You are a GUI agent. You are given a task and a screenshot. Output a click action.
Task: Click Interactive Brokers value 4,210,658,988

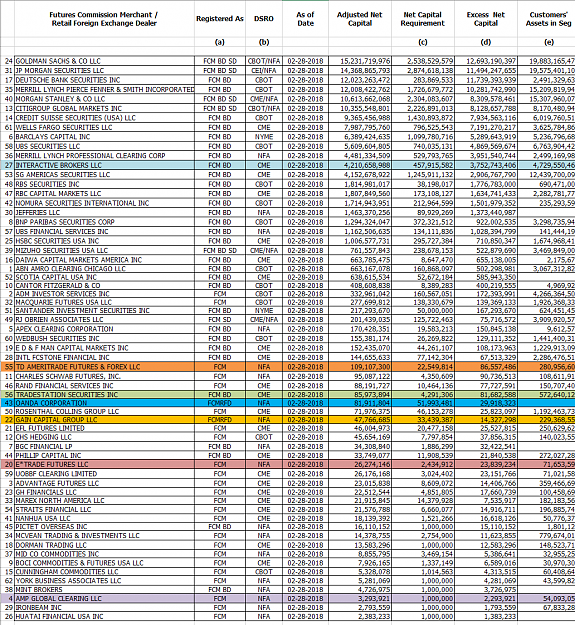tap(360, 165)
